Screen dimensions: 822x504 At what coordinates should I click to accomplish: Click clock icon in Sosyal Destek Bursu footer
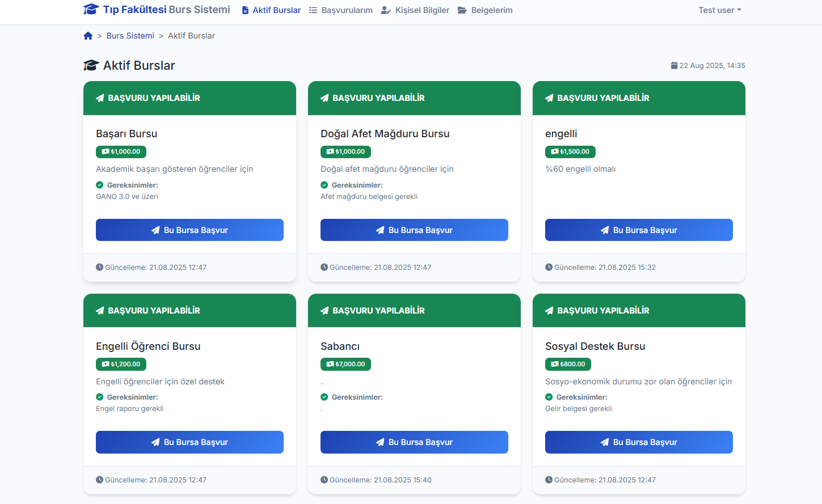coord(549,480)
